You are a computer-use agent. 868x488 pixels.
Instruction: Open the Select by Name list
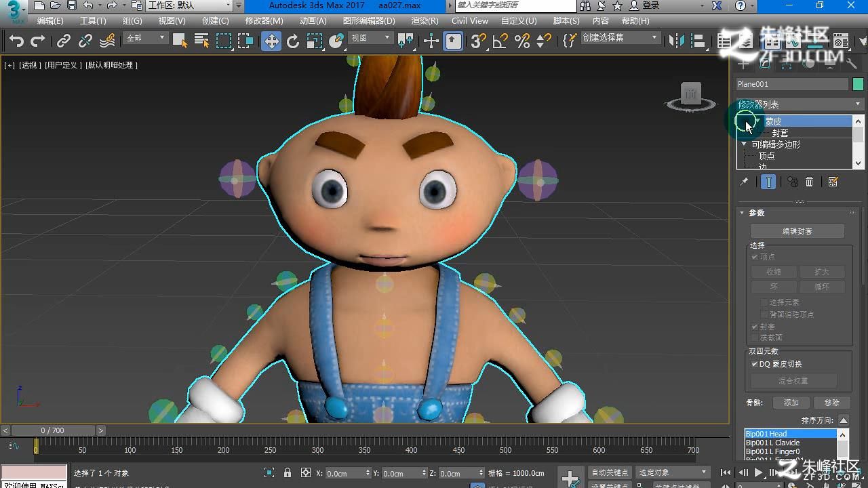pyautogui.click(x=201, y=41)
